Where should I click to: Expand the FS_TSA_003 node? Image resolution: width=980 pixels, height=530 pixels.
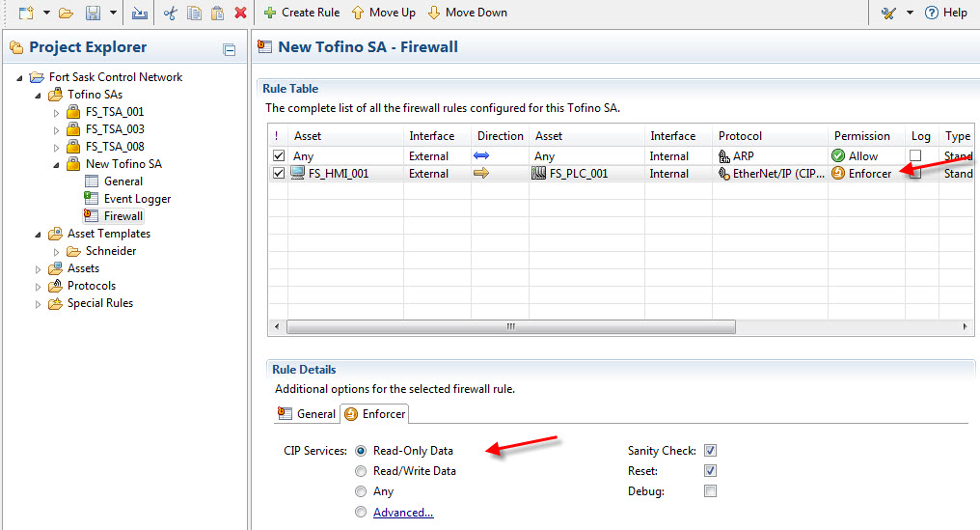[x=56, y=130]
